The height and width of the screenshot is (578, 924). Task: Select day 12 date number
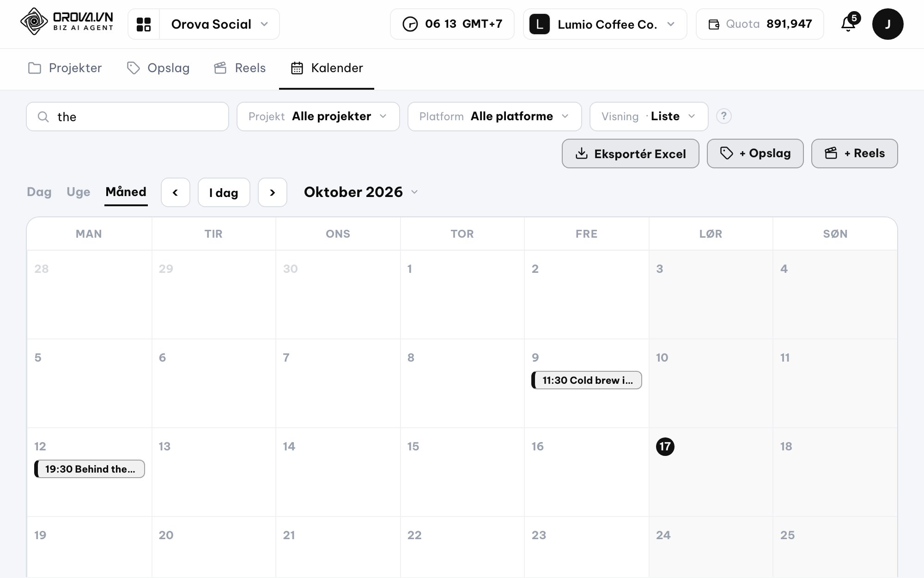tap(40, 446)
